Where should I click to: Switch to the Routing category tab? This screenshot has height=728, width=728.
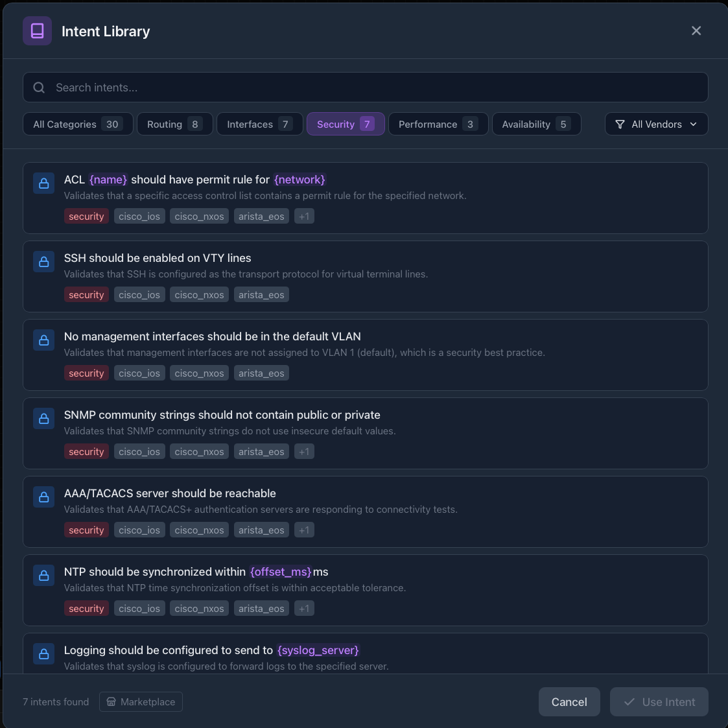tap(174, 124)
